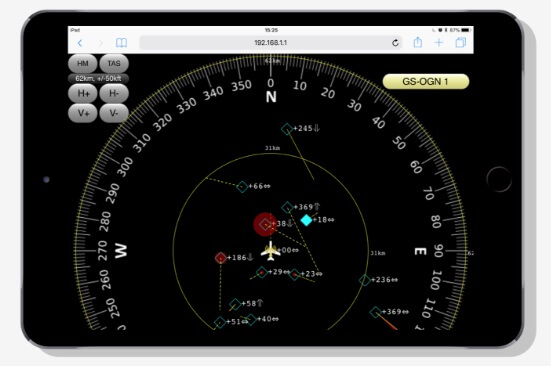Click the 62km, +/-50kft range label
This screenshot has width=551, height=366.
click(98, 78)
